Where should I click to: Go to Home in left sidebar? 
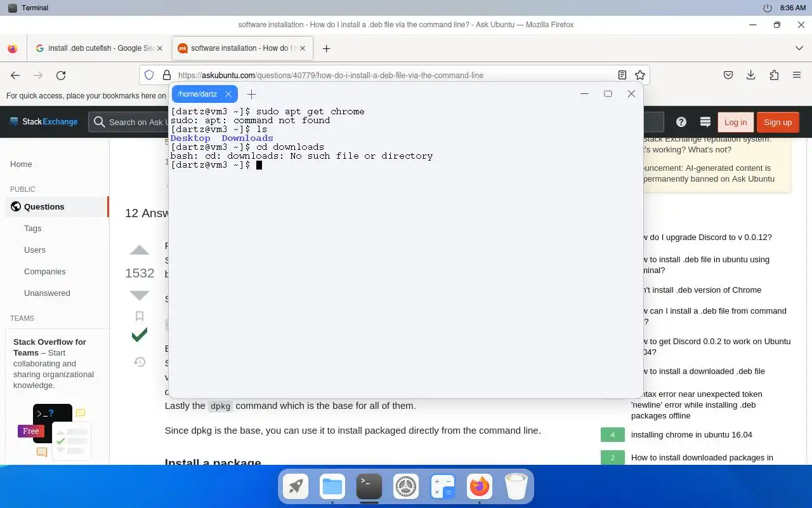[21, 164]
